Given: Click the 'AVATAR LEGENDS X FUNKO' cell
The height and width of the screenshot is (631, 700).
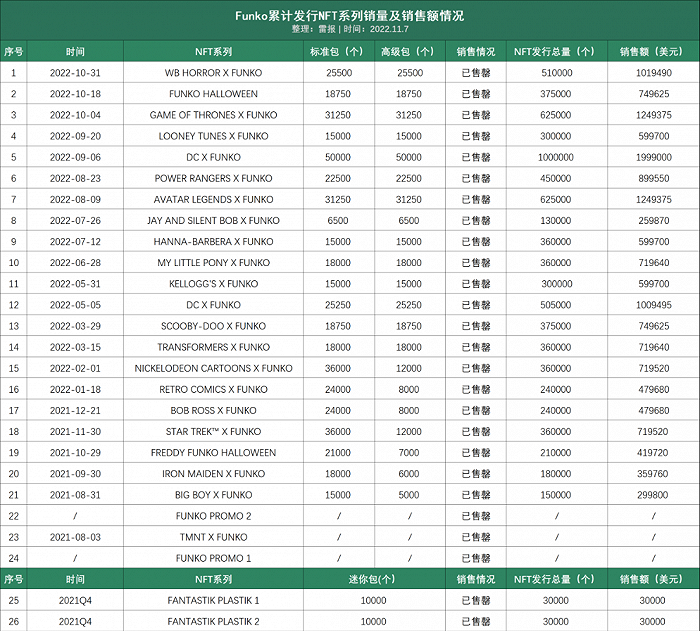Looking at the screenshot, I should click(213, 199).
